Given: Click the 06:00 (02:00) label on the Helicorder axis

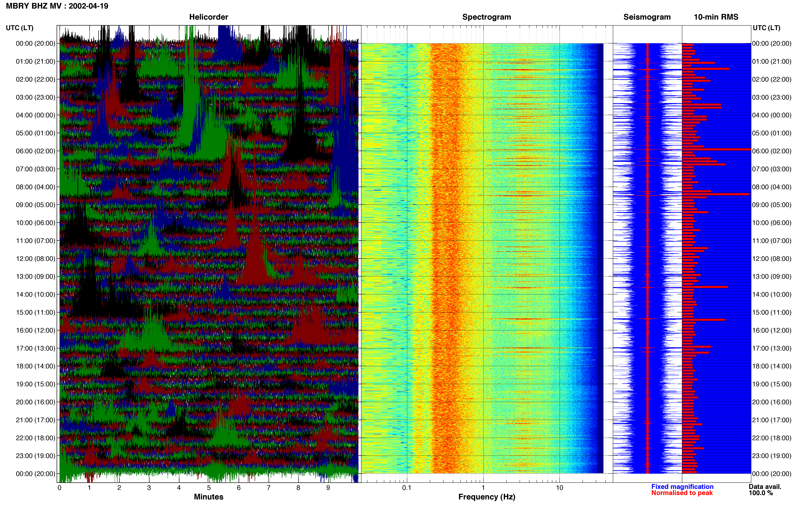Looking at the screenshot, I should click(x=36, y=151).
